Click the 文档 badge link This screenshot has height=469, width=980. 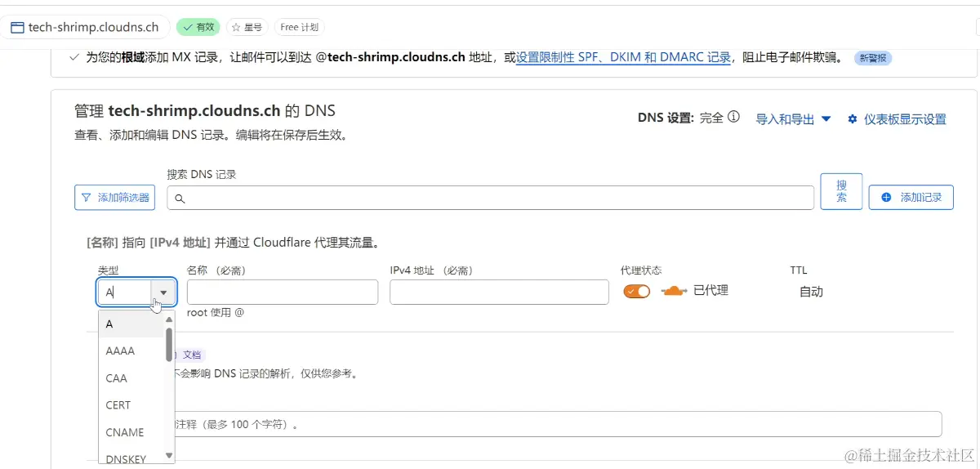190,355
